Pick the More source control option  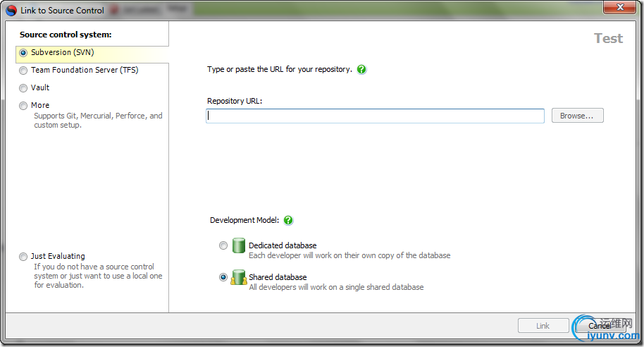click(23, 106)
